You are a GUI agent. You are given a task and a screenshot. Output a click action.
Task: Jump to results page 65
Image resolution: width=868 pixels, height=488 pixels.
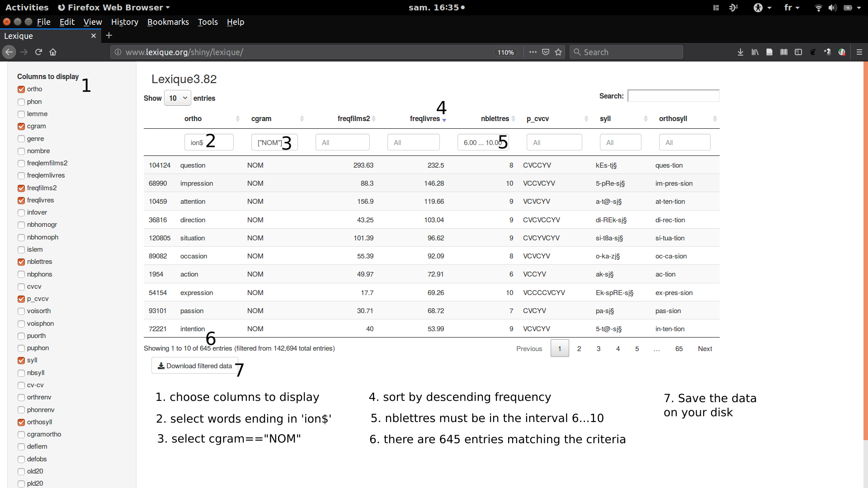tap(679, 349)
